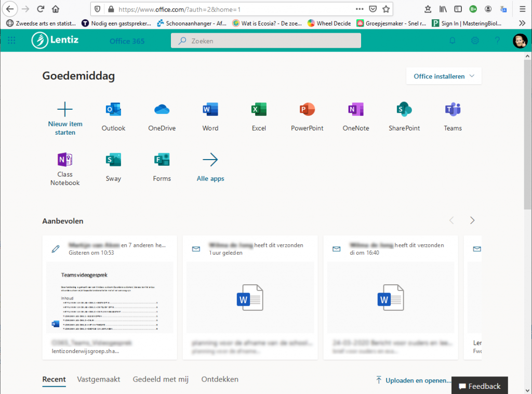Open the account profile picture

(520, 41)
